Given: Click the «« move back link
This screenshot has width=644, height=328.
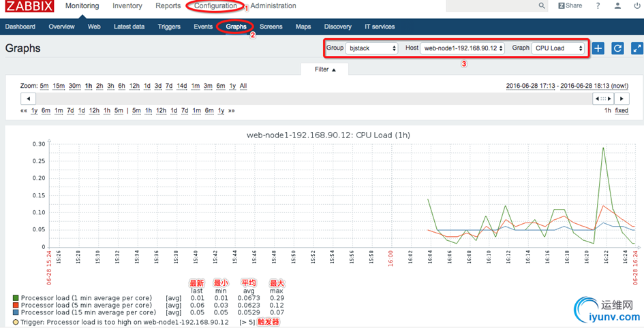Looking at the screenshot, I should pos(24,111).
